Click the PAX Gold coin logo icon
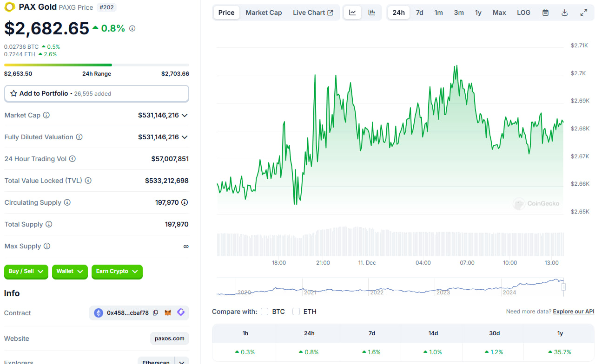Viewport: 595px width, 364px height. [9, 7]
